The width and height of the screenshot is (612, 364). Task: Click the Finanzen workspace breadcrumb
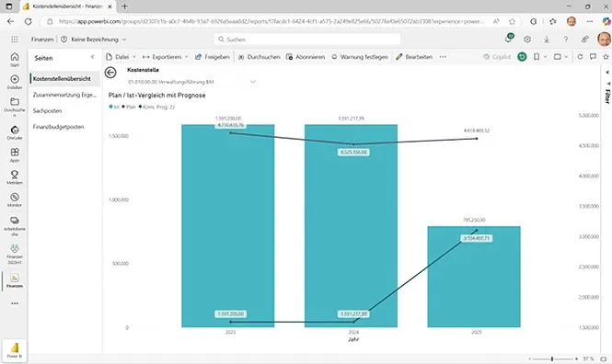[x=42, y=40]
